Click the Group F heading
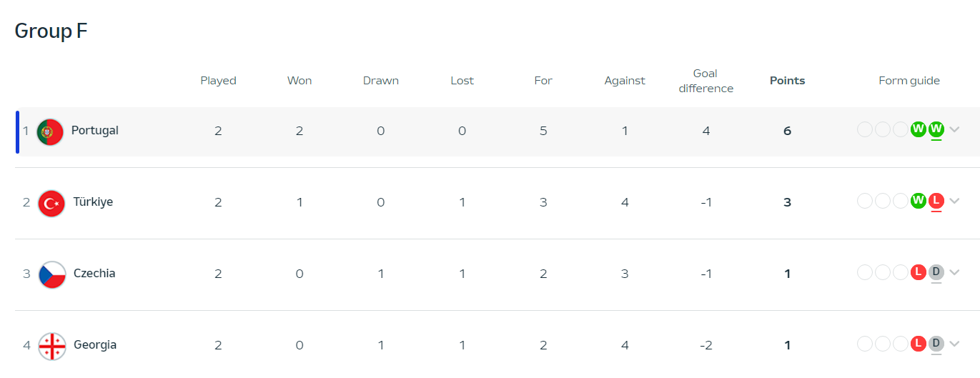Image resolution: width=980 pixels, height=378 pixels. tap(51, 31)
